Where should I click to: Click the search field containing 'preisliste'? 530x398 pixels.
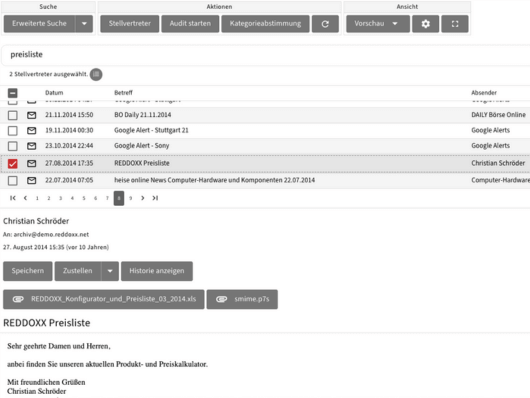pos(265,54)
